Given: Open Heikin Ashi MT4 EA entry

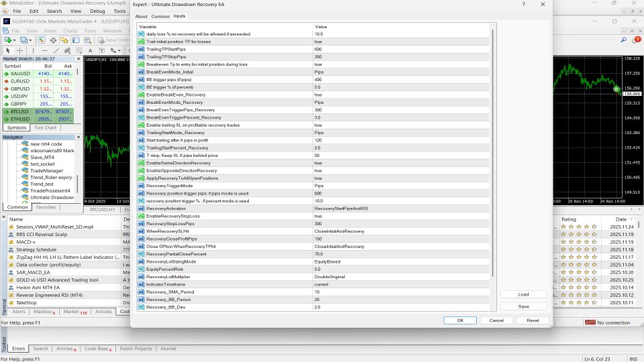Looking at the screenshot, I should click(x=38, y=288).
